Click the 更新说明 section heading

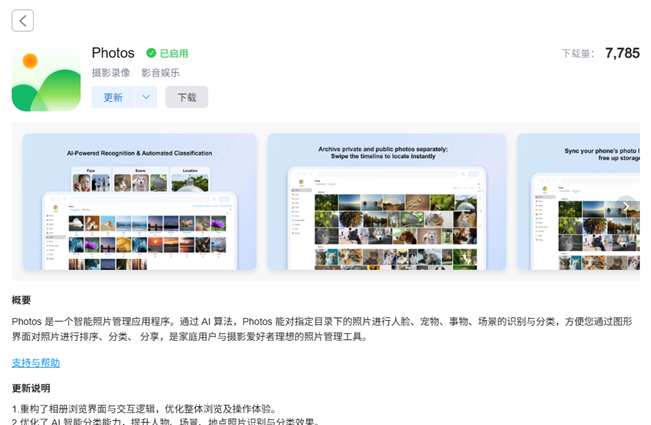click(x=31, y=388)
